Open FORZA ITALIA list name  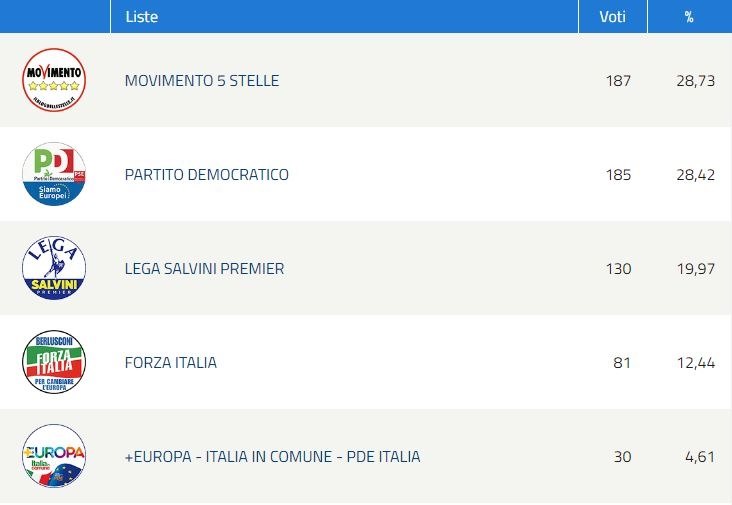[x=170, y=363]
